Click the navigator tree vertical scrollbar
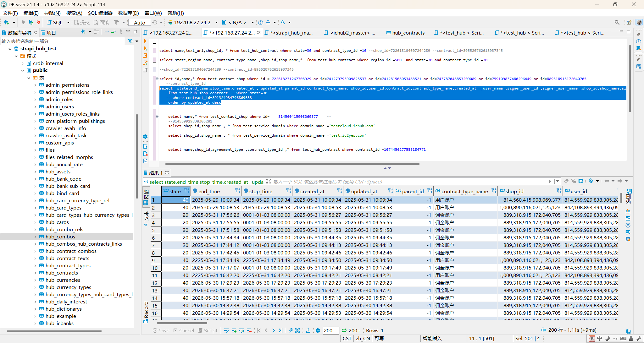This screenshot has width=644, height=343. [137, 156]
